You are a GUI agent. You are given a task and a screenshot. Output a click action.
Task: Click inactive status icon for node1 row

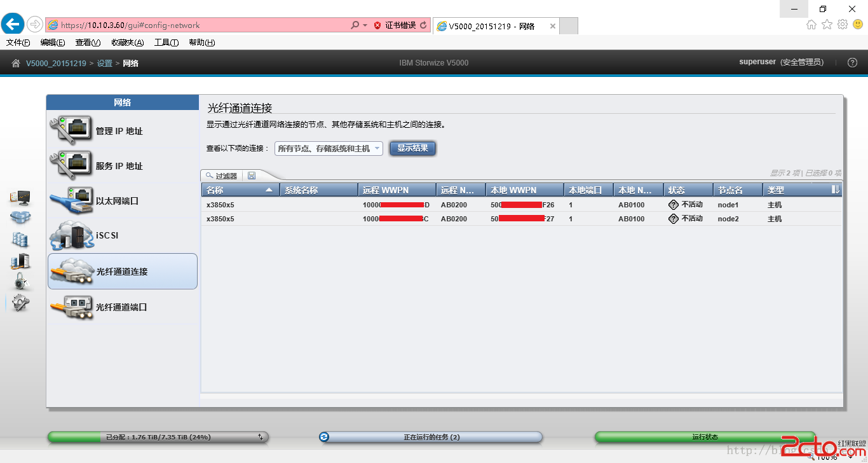[x=674, y=205]
